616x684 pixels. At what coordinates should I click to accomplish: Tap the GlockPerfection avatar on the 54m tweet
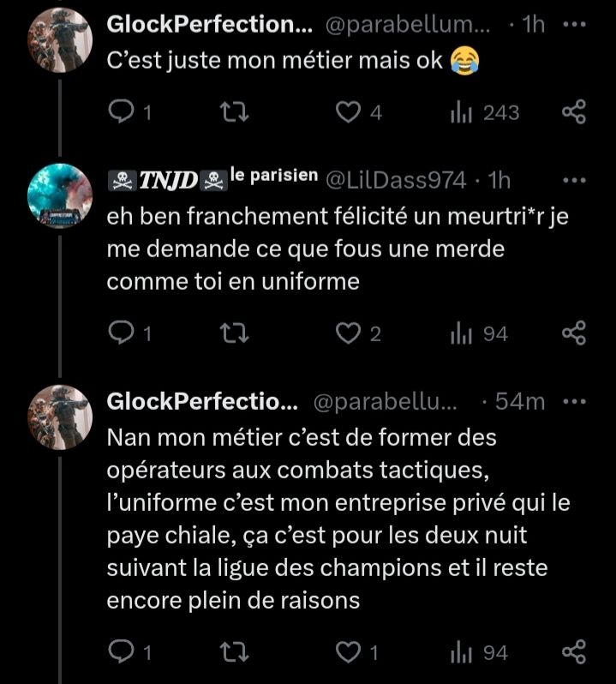pyautogui.click(x=60, y=417)
